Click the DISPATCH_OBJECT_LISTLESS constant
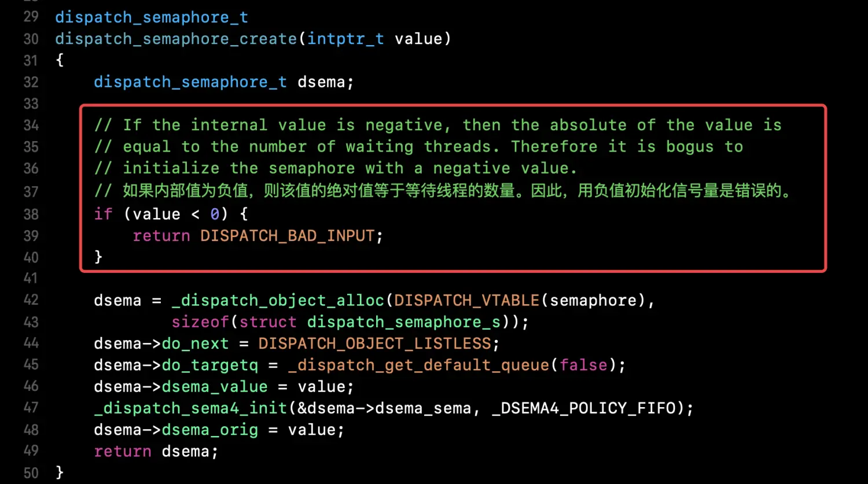The height and width of the screenshot is (484, 868). coord(374,343)
